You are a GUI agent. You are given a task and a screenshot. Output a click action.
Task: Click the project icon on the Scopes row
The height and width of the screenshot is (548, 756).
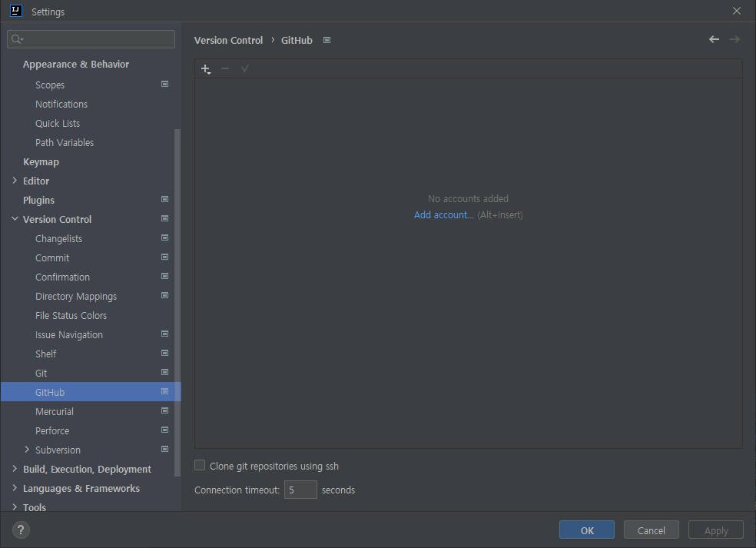165,84
